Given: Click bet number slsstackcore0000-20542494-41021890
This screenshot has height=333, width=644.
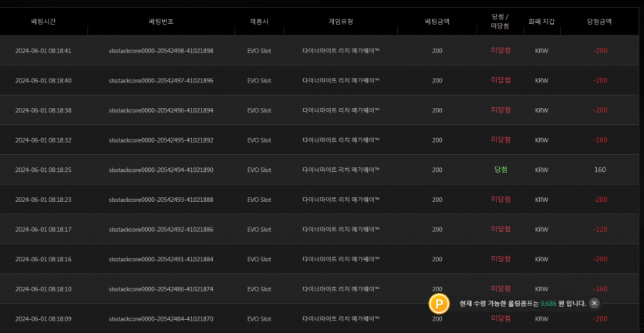Looking at the screenshot, I should tap(161, 170).
